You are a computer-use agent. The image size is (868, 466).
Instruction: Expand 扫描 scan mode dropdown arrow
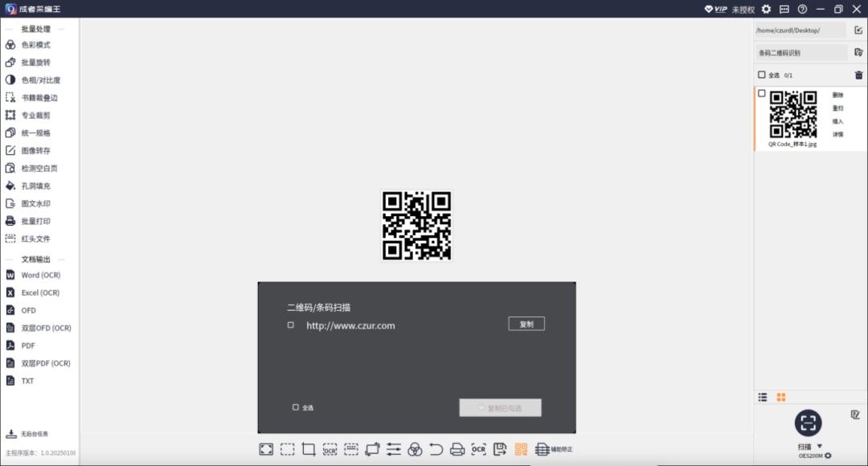point(820,446)
